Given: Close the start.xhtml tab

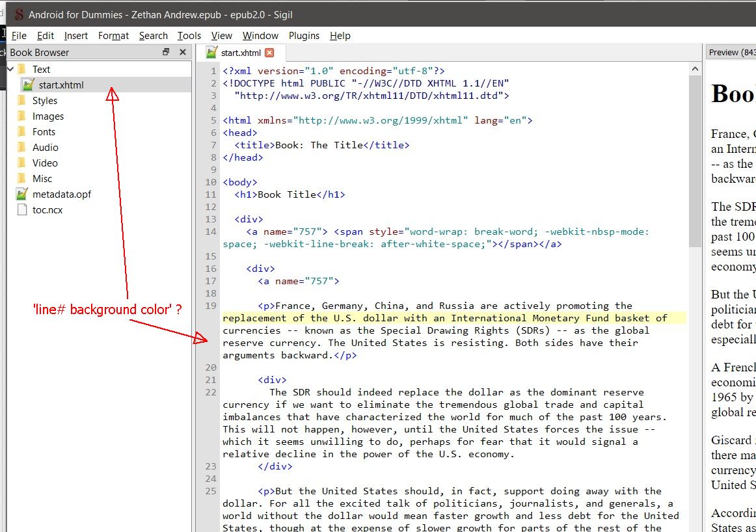Looking at the screenshot, I should [269, 53].
